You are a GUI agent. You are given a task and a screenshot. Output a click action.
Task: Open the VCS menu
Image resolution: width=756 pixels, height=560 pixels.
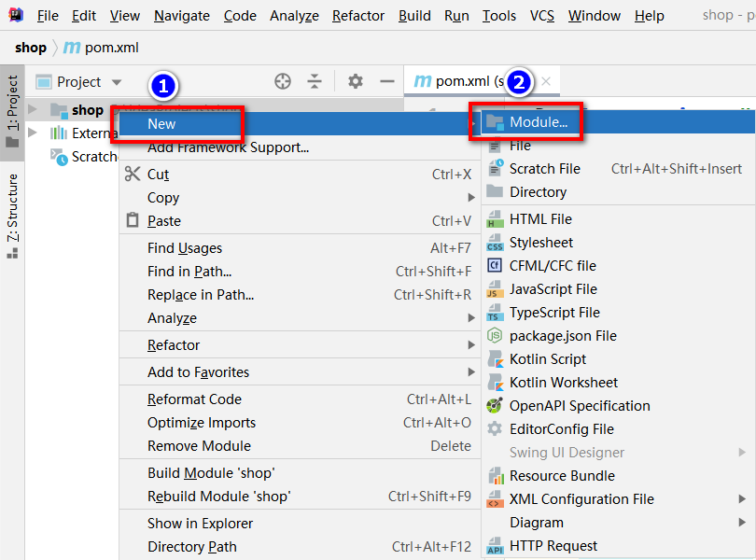pyautogui.click(x=542, y=16)
